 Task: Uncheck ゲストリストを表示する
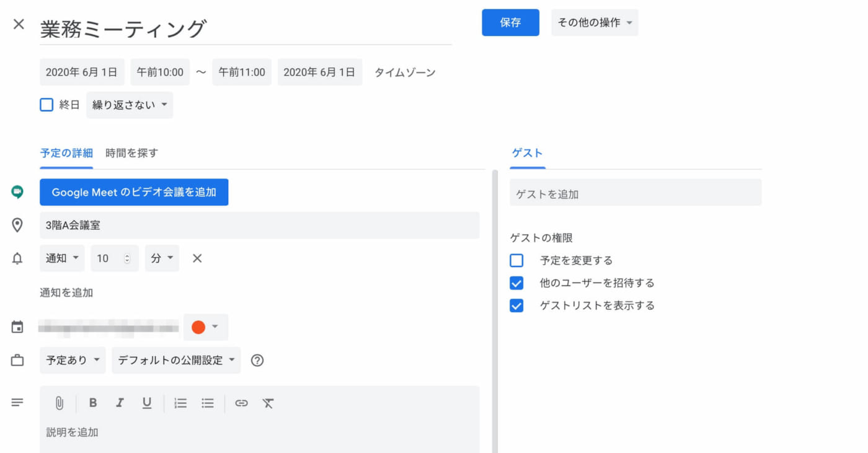click(x=516, y=305)
